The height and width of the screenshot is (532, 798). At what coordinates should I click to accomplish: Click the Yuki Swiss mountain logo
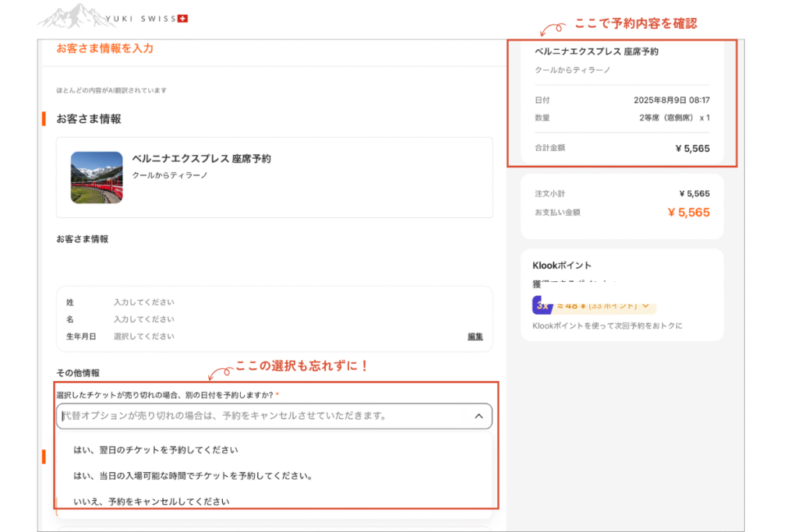pos(113,16)
